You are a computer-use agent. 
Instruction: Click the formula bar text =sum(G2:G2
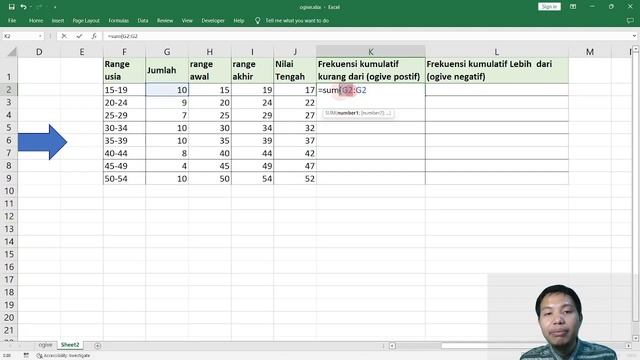pos(122,36)
